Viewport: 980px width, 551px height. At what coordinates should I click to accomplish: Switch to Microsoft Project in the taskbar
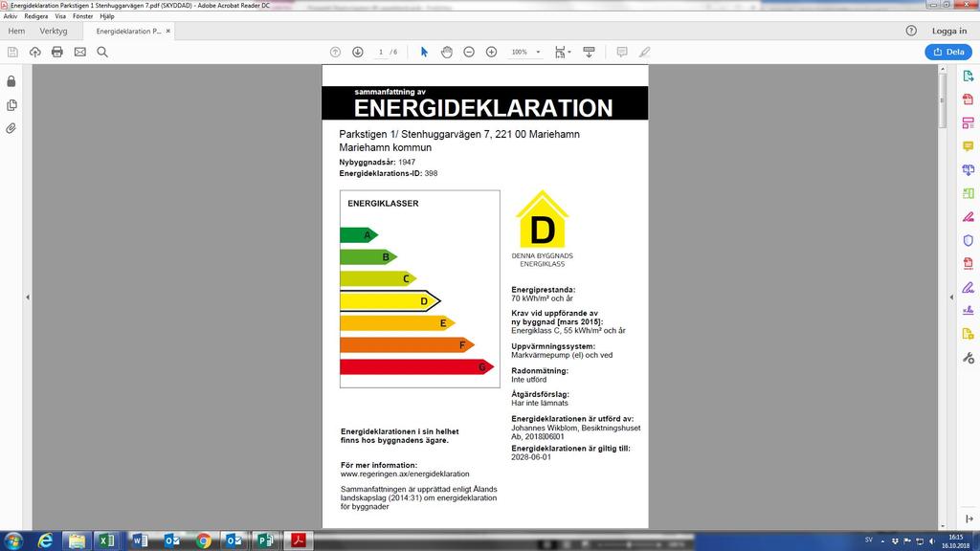click(x=266, y=540)
